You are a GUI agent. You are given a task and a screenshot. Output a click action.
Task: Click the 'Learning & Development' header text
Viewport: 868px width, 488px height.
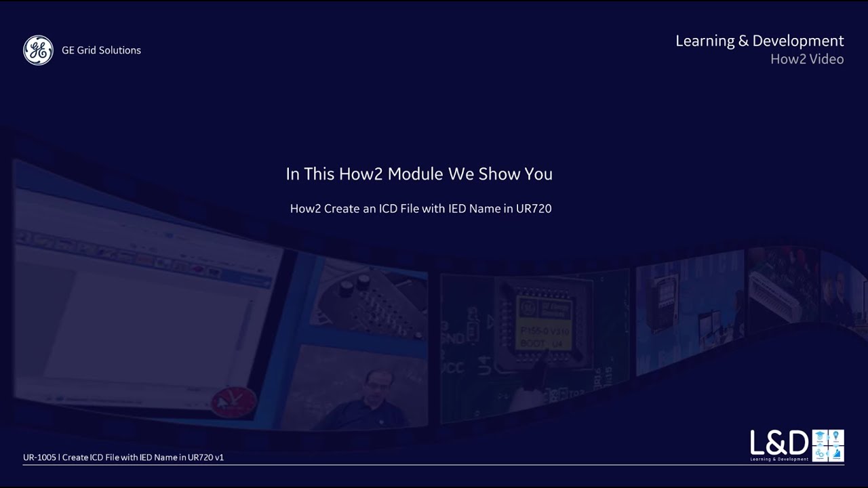(x=759, y=41)
